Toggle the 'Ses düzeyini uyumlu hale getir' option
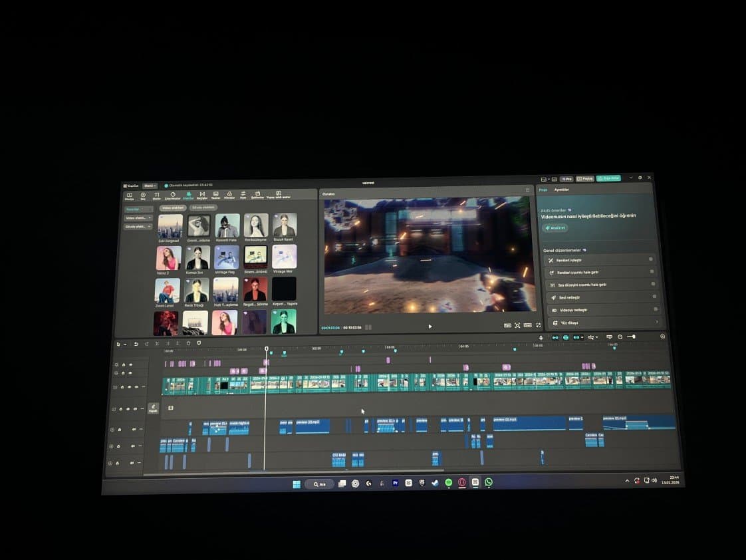This screenshot has height=560, width=746. [x=653, y=284]
